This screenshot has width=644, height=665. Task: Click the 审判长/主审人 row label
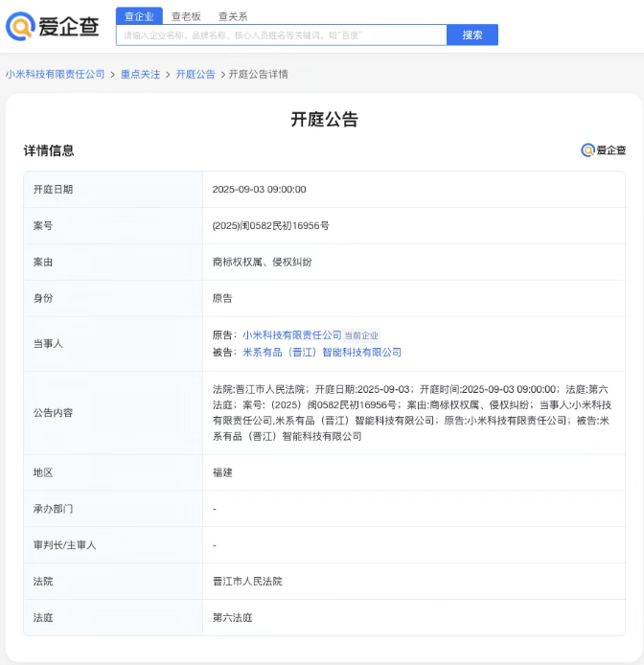click(64, 545)
